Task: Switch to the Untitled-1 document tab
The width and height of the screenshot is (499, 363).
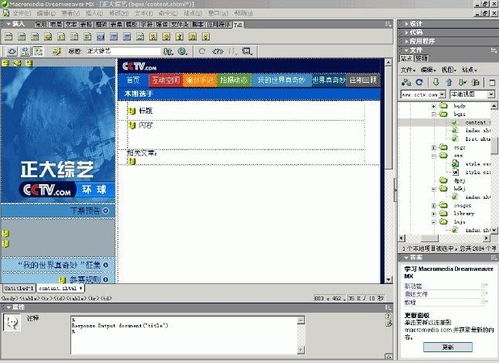Action: 19,288
